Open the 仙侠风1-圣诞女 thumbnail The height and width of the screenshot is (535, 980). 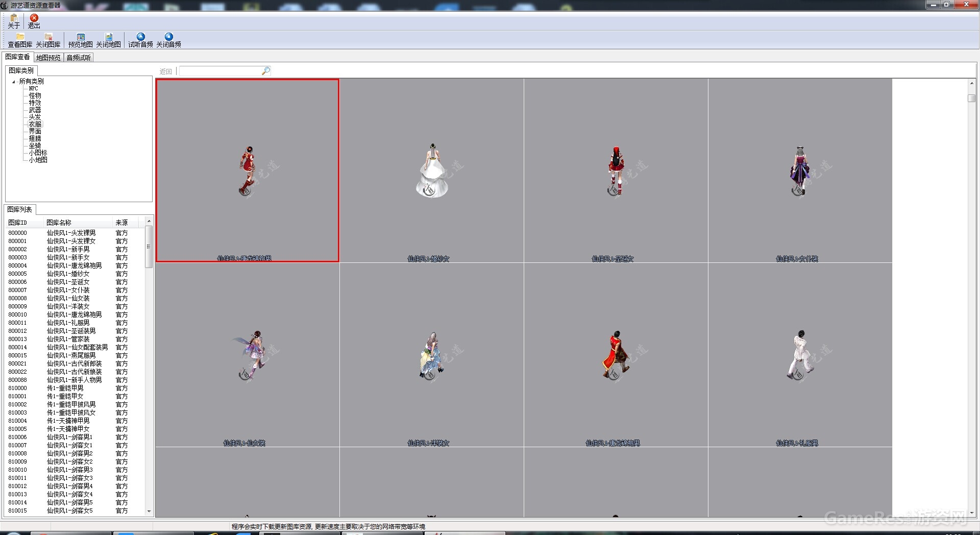coord(616,171)
